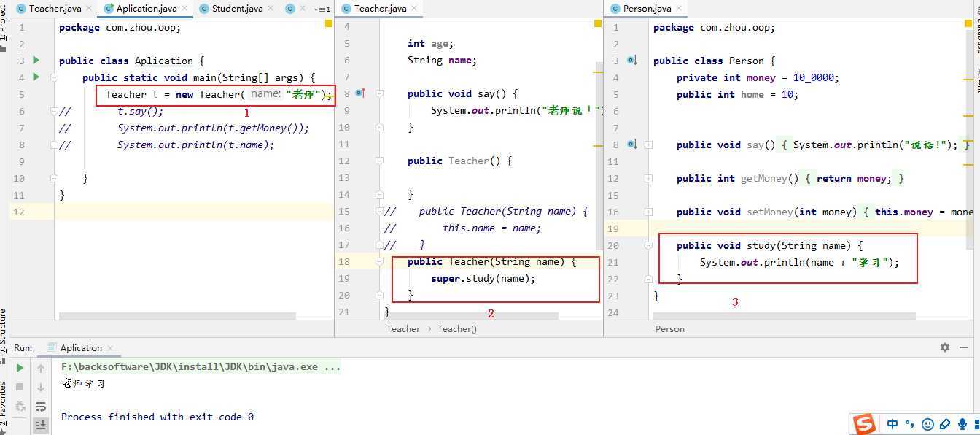Toggle the punctuation mode in Sogou bar
Image resolution: width=980 pixels, height=435 pixels.
909,424
